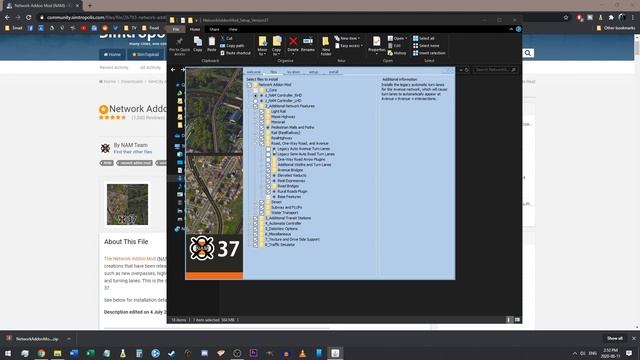Screen dimensions: 640x360
Task: Switch to installer welcome tab
Action: click(x=253, y=72)
